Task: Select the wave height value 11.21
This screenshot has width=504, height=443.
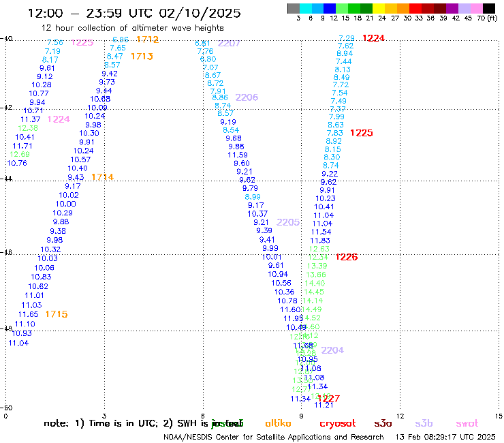Action: click(x=324, y=406)
